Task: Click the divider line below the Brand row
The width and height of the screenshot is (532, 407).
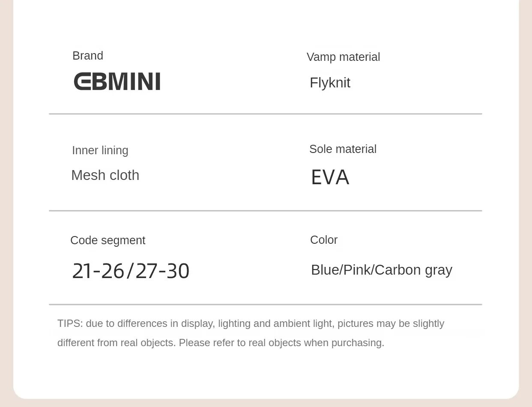Action: click(266, 114)
